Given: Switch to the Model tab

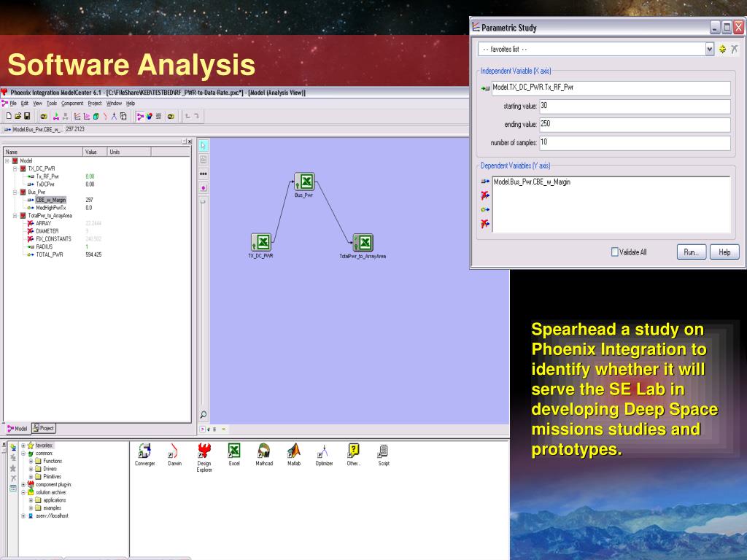Looking at the screenshot, I should [18, 429].
